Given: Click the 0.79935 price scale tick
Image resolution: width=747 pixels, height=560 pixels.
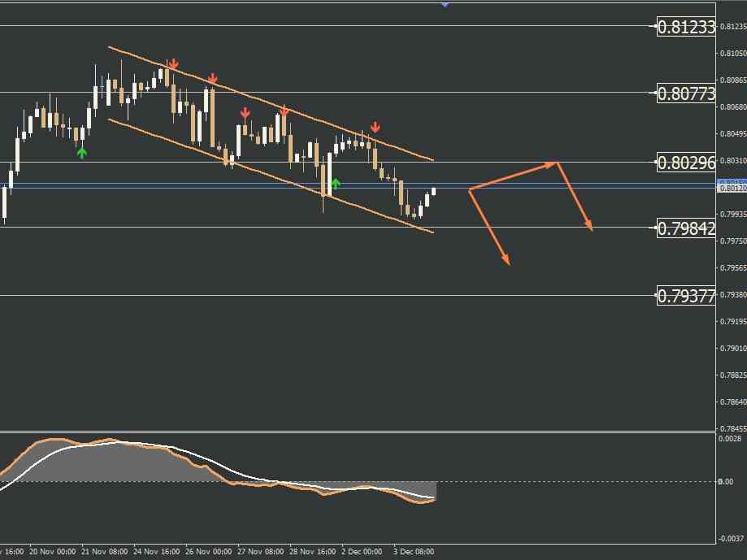Looking at the screenshot, I should pos(733,214).
